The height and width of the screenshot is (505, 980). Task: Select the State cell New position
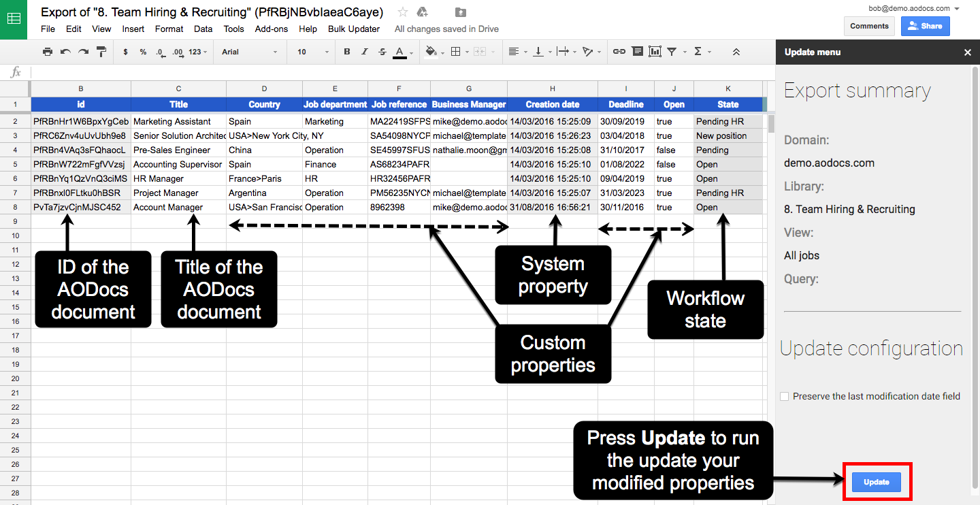[x=728, y=135]
